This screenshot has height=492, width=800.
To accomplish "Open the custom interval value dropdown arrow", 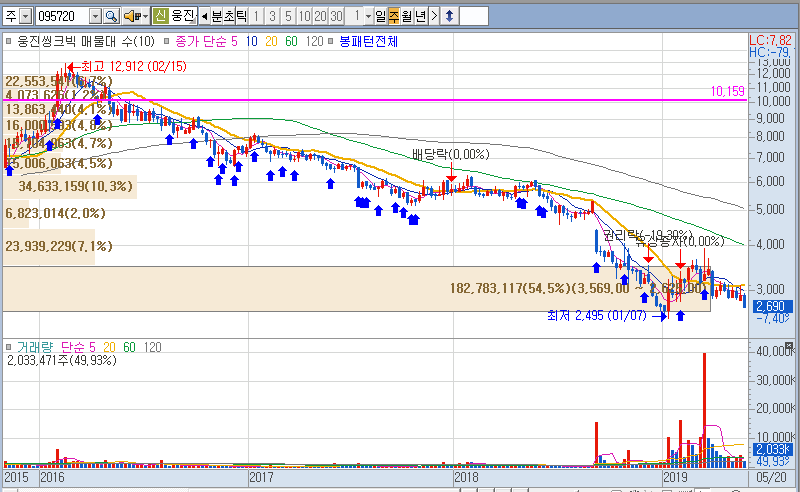I will point(368,17).
